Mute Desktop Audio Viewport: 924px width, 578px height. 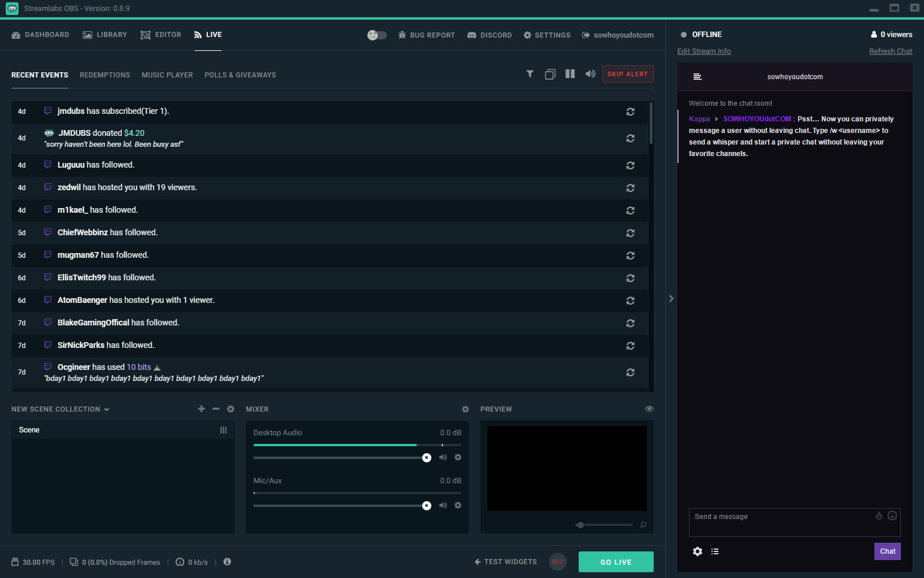pos(443,457)
